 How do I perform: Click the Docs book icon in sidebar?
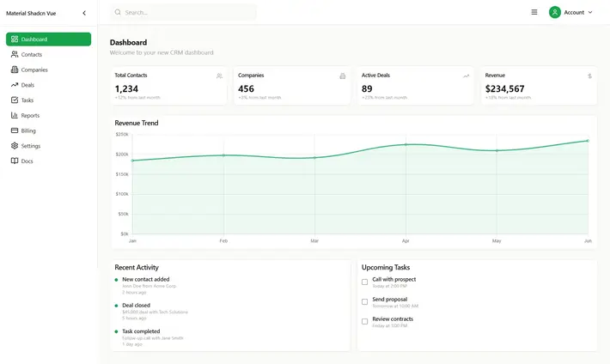(15, 161)
